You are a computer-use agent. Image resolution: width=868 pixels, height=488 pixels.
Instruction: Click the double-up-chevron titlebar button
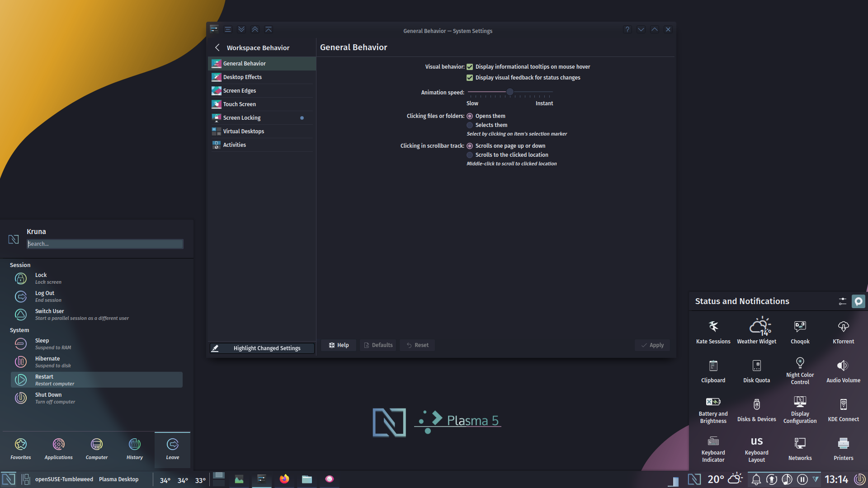tap(255, 29)
